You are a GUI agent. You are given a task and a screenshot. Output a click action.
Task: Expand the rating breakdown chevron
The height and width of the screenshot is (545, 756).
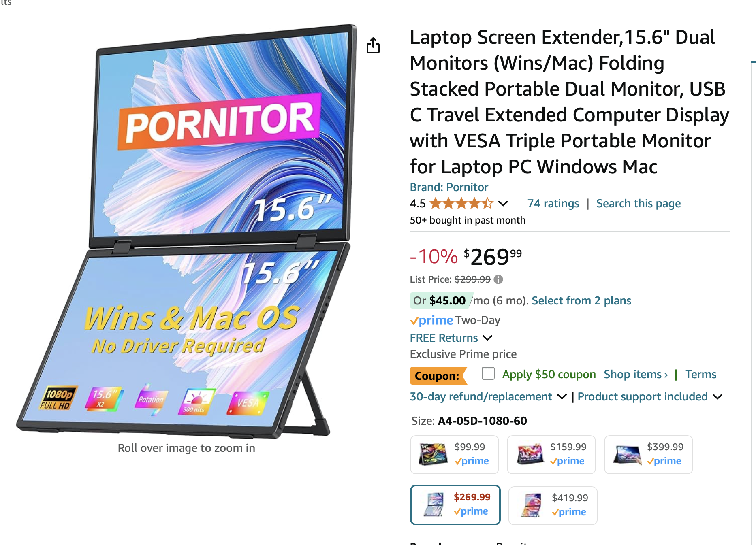tap(503, 203)
